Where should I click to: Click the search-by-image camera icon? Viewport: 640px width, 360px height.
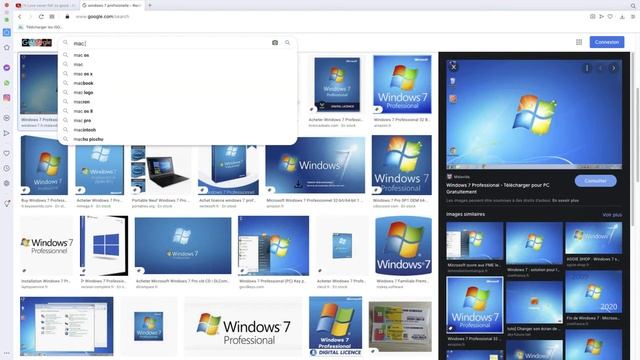[x=275, y=42]
